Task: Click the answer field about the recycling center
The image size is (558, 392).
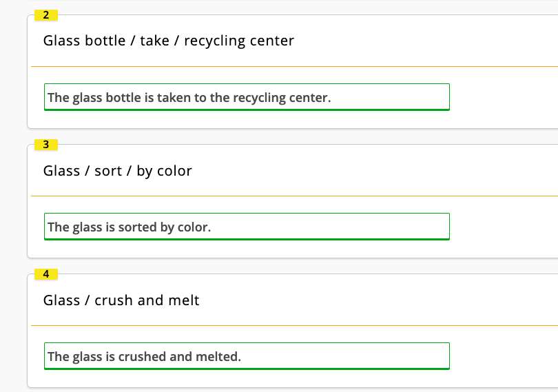Action: [247, 97]
